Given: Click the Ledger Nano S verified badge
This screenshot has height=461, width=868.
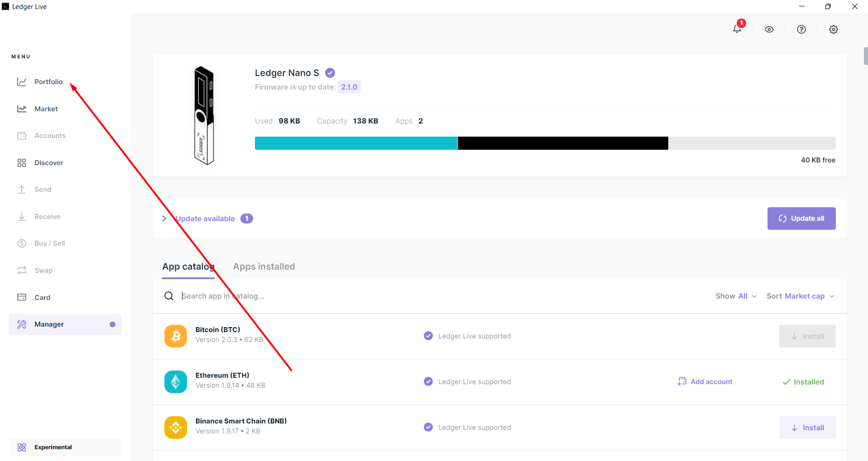Looking at the screenshot, I should (x=330, y=73).
